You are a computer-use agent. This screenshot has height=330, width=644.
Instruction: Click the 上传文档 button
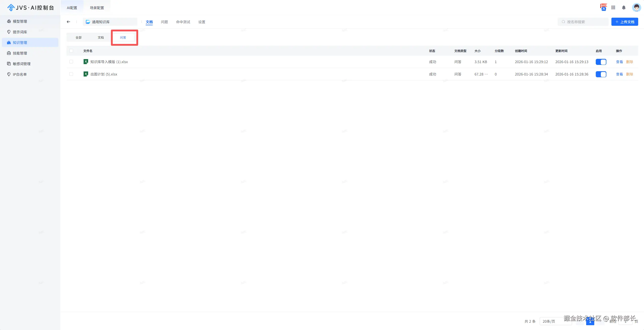624,22
